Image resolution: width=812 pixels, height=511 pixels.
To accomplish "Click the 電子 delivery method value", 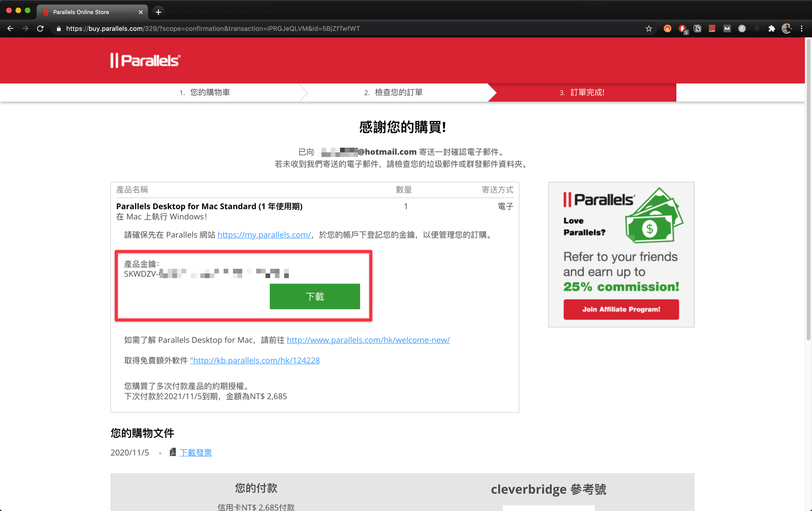I will point(505,206).
